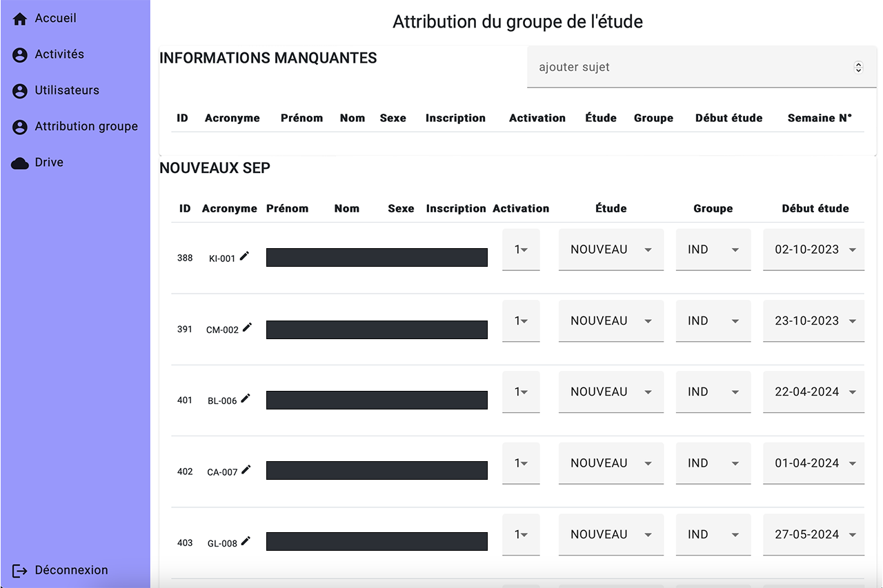Open Activation dropdown for row 388
Viewport: 883px width, 588px height.
point(521,250)
